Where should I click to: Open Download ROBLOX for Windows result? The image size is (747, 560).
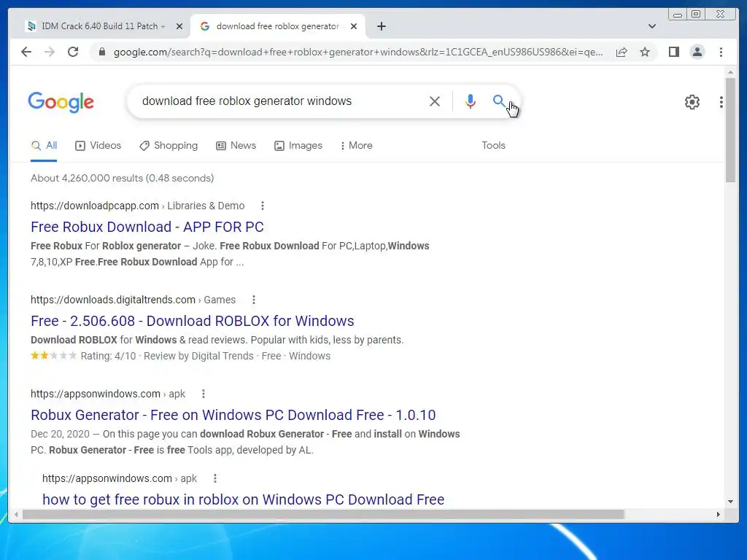coord(193,321)
